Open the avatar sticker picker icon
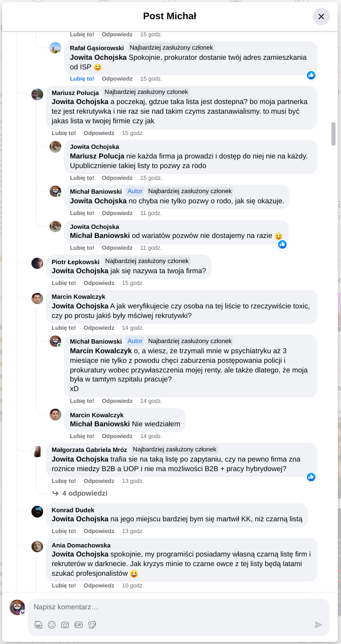Screen dimensions: 341x644 click(38, 625)
